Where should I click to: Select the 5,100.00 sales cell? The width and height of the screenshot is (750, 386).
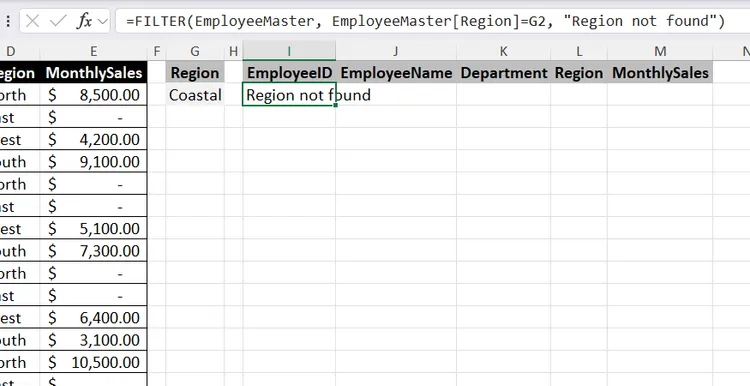(94, 229)
